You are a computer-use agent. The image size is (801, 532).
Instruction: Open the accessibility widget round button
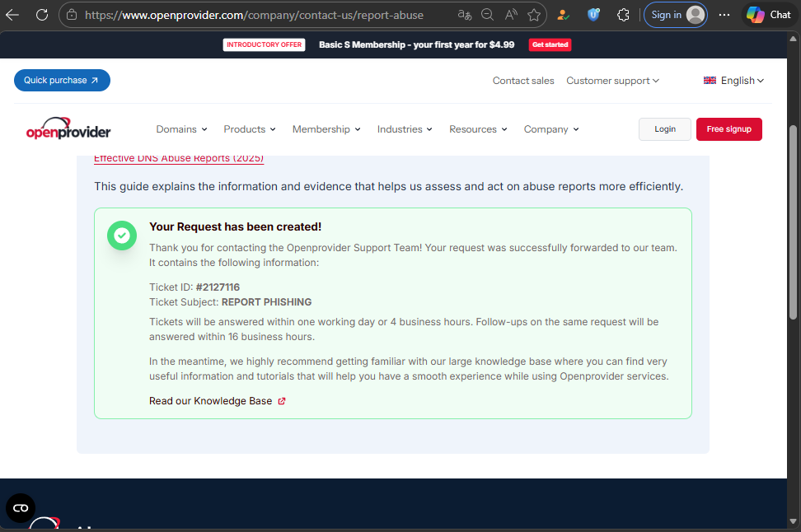(21, 508)
